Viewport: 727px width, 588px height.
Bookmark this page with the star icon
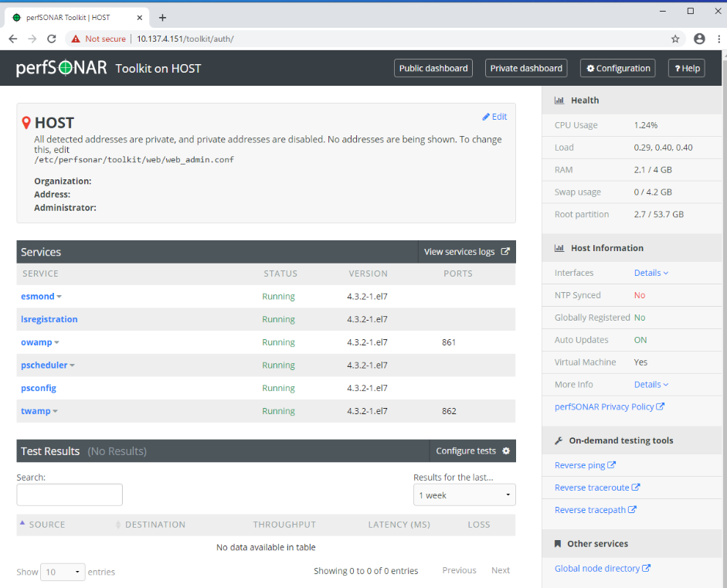pos(675,39)
